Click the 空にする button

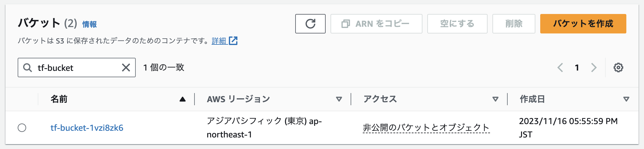[457, 24]
